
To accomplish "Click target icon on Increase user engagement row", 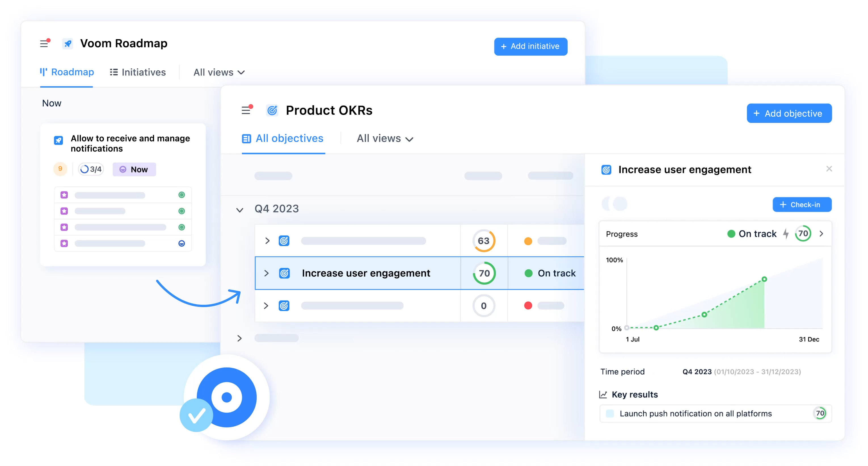I will coord(284,273).
